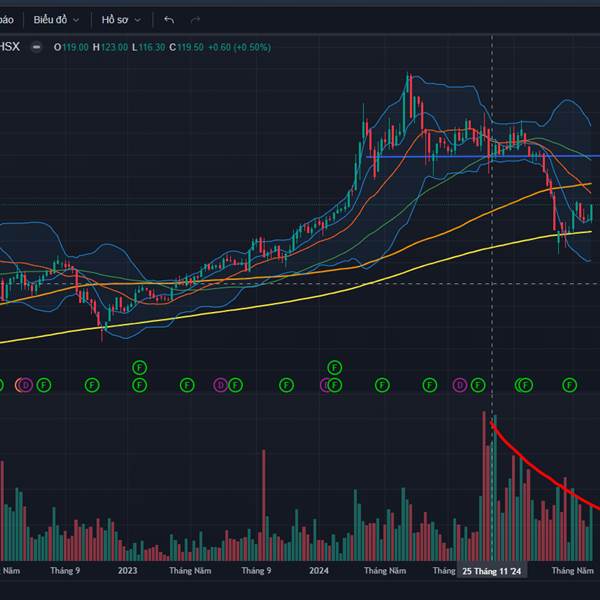Click F marker immediately right of dashed crosshair
Viewport: 600px width, 600px height.
(x=525, y=385)
